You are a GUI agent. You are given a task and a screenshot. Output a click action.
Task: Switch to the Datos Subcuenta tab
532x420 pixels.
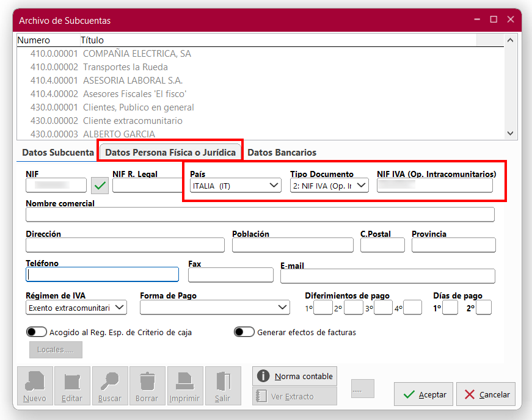point(58,153)
